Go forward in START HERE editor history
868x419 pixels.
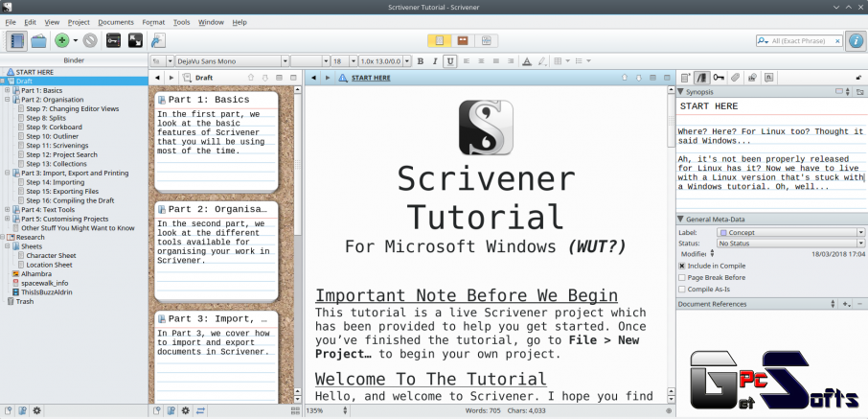click(x=328, y=78)
